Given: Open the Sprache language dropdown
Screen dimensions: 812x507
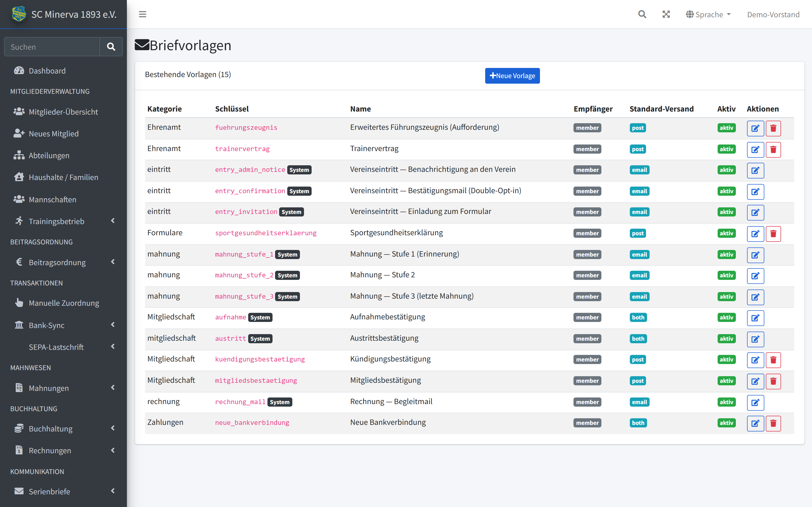Looking at the screenshot, I should coord(708,14).
